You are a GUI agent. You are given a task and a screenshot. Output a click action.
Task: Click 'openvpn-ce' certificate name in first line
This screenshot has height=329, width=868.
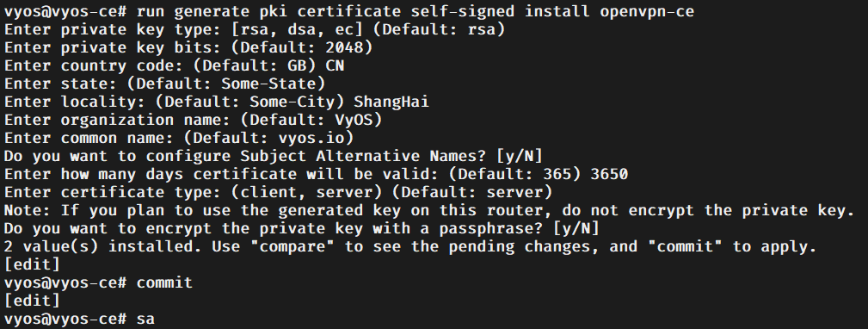pos(647,11)
